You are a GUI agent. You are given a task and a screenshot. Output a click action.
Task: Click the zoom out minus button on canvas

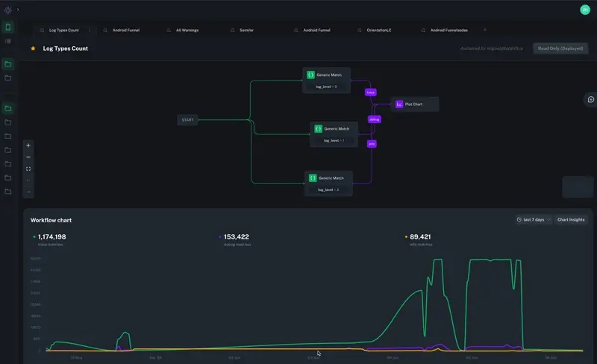(x=28, y=157)
